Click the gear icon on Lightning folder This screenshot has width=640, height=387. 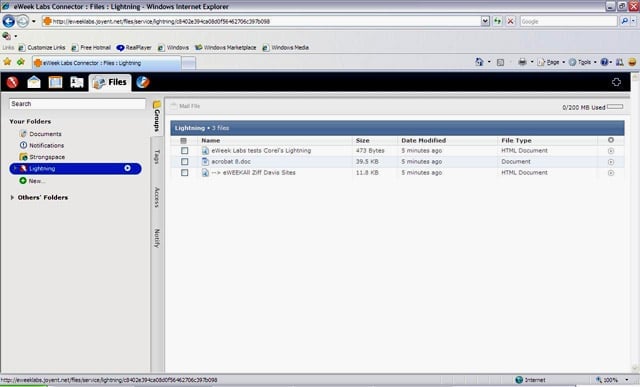coord(127,168)
